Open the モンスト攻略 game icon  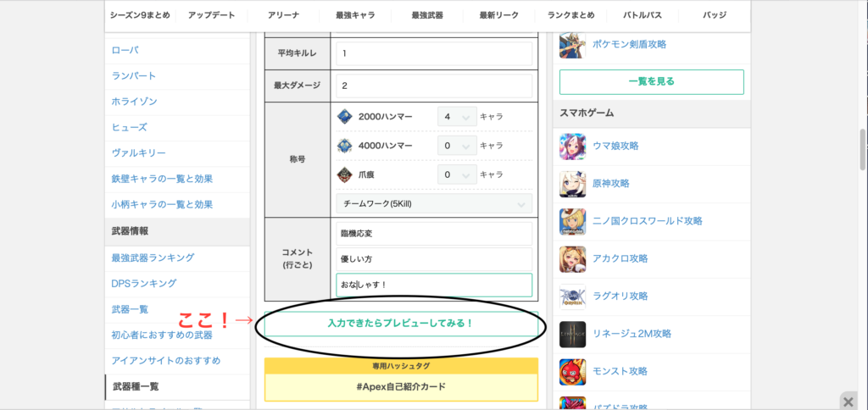coord(572,372)
